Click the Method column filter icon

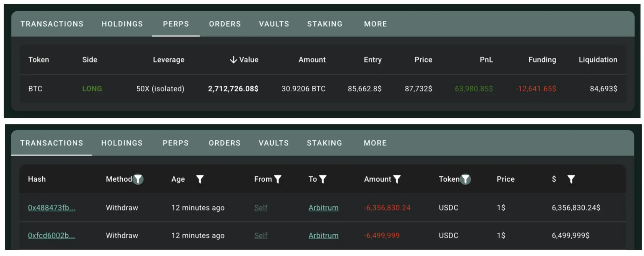coord(138,179)
